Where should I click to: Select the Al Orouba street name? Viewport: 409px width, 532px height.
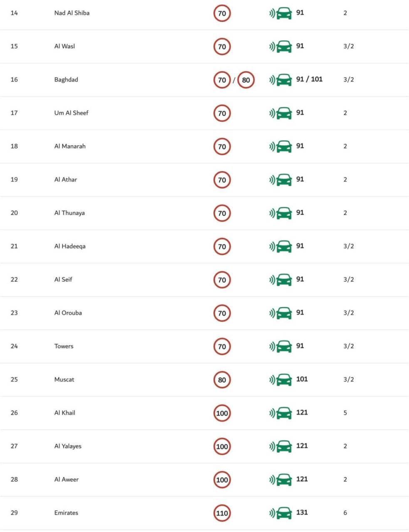pos(68,313)
